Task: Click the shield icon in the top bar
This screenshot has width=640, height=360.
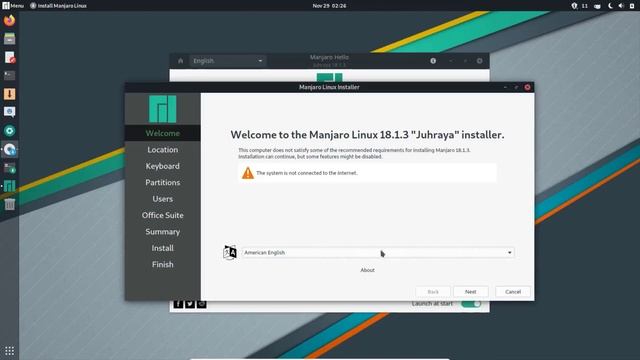Action: [x=574, y=6]
